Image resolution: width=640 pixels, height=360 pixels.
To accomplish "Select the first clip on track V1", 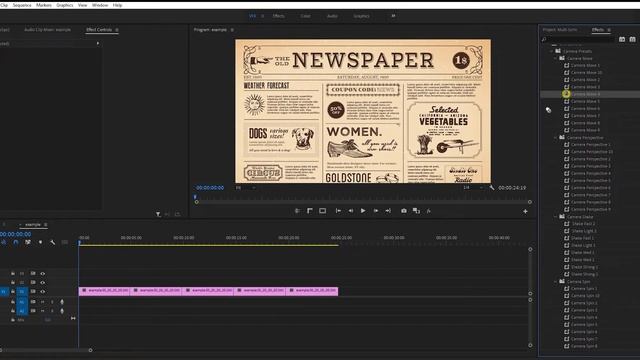I will click(104, 291).
